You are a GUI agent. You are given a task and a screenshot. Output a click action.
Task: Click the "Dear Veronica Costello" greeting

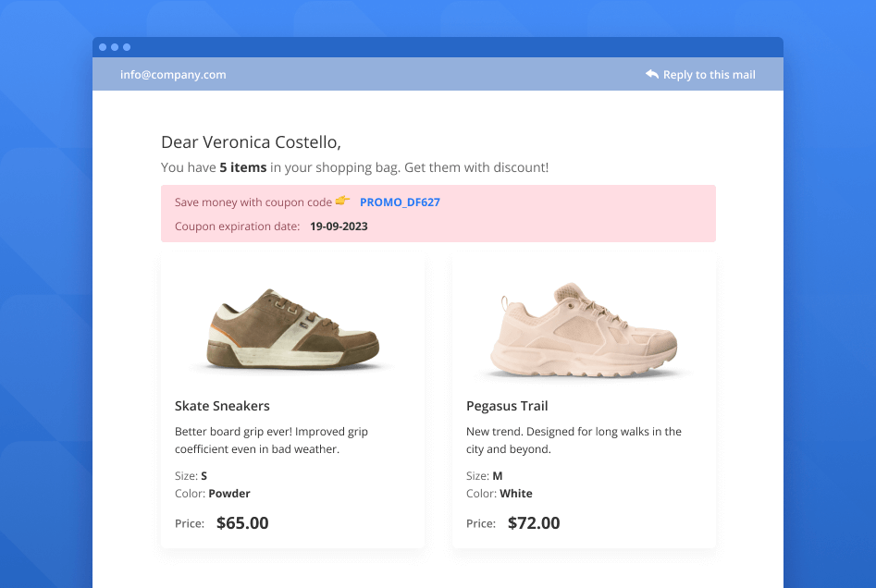pyautogui.click(x=251, y=141)
